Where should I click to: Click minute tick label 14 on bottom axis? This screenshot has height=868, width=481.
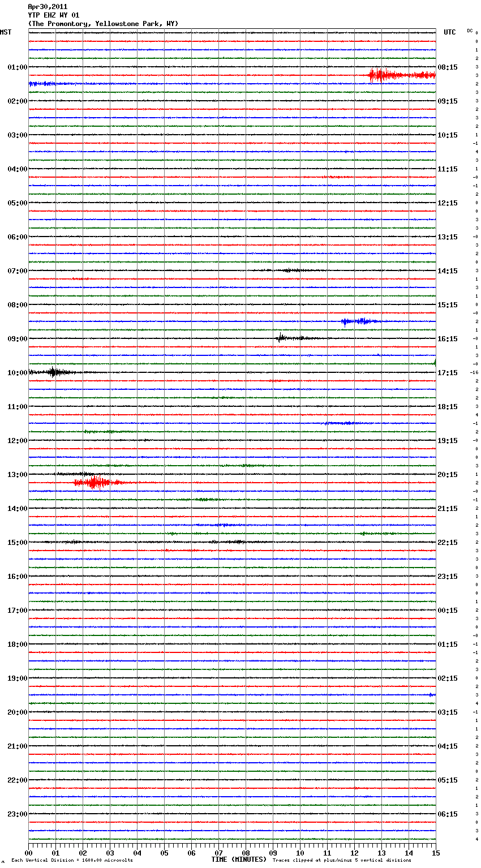(x=409, y=853)
